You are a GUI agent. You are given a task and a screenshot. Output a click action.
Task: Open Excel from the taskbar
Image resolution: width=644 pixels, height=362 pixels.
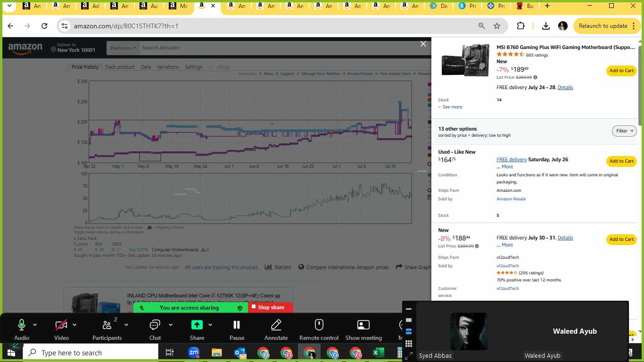tap(378, 353)
